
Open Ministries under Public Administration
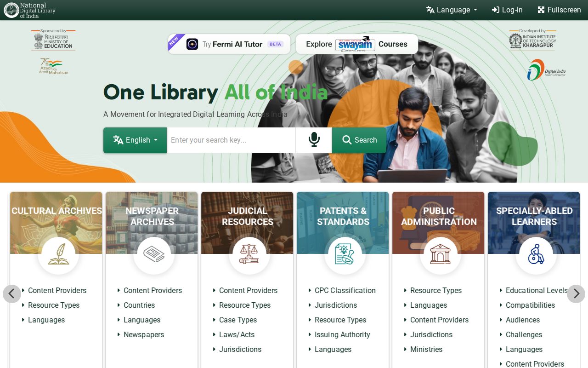click(426, 349)
